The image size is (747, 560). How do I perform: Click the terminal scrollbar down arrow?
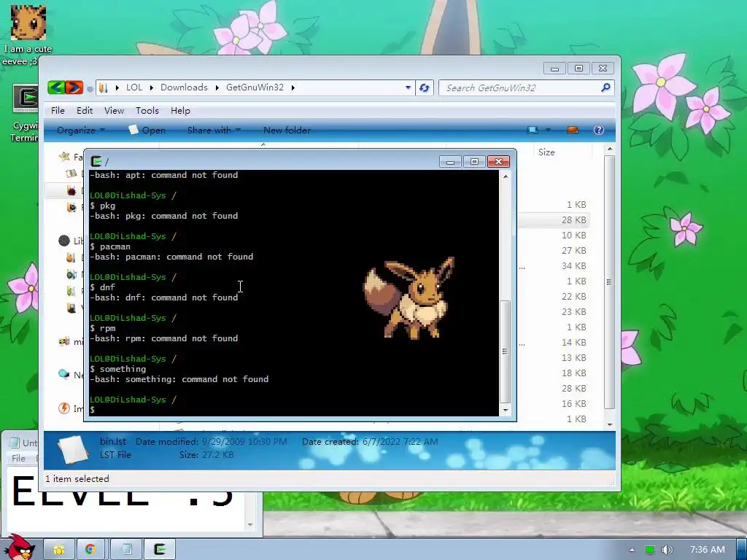[506, 410]
